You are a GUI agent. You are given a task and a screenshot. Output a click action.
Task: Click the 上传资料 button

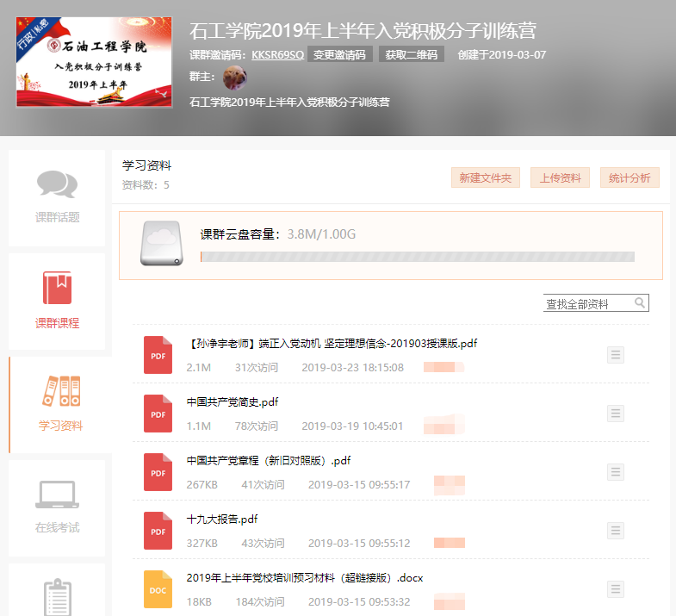point(560,177)
